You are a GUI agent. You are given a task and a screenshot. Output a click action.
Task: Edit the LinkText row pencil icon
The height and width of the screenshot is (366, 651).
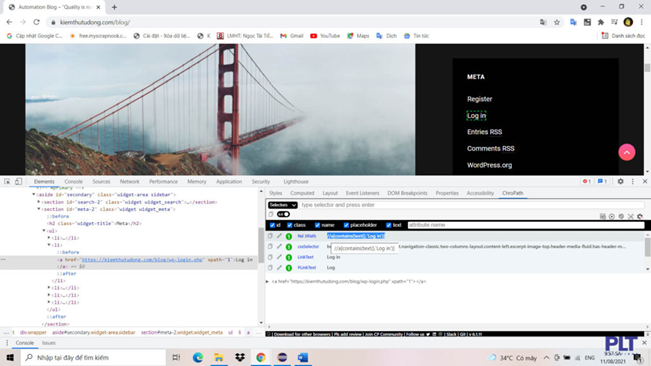(x=279, y=257)
